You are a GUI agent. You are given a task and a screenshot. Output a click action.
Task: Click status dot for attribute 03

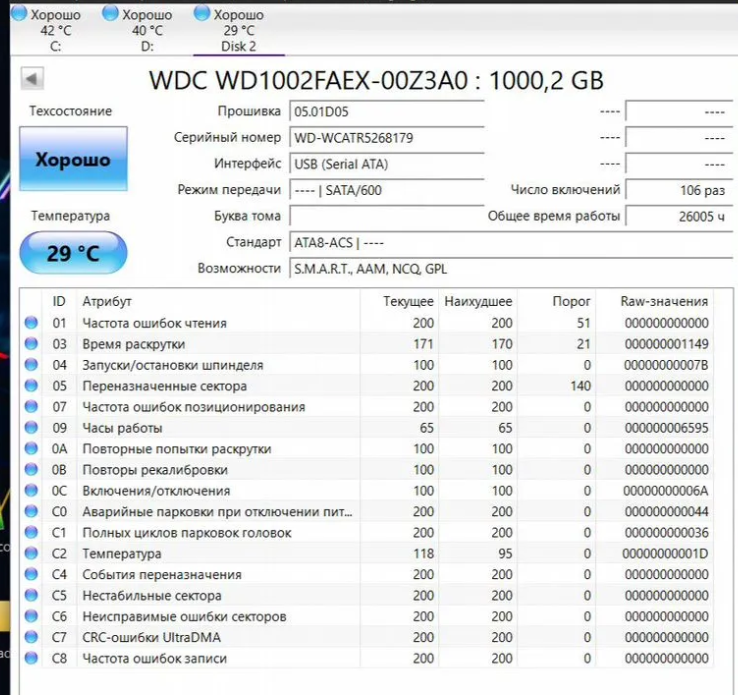point(31,344)
